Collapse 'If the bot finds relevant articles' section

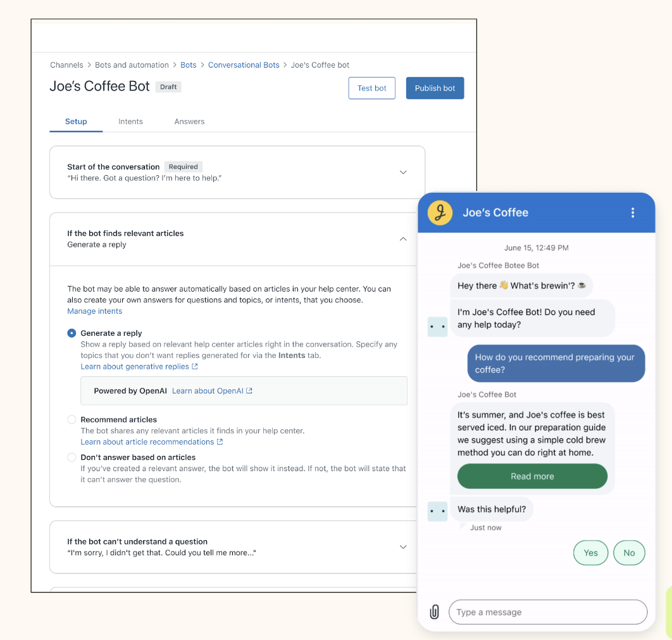pos(403,239)
